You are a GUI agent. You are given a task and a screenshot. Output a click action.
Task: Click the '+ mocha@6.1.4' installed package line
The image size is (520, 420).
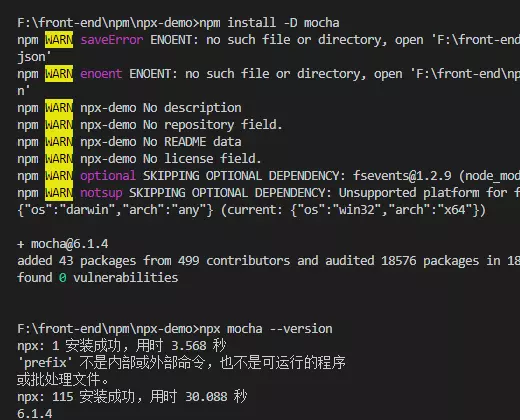(63, 244)
